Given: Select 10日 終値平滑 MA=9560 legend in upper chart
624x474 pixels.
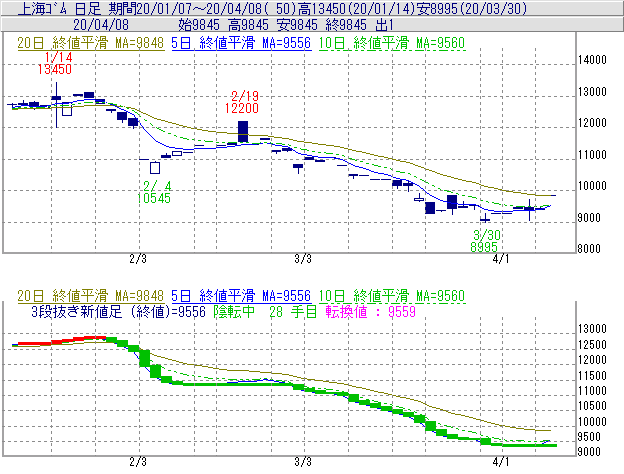Looking at the screenshot, I should (392, 43).
